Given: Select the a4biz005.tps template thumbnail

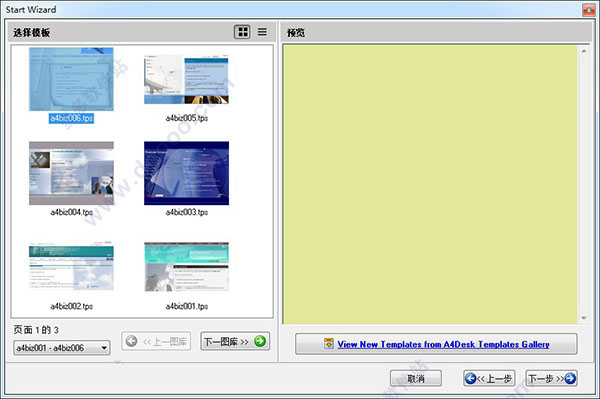Looking at the screenshot, I should pos(186,79).
